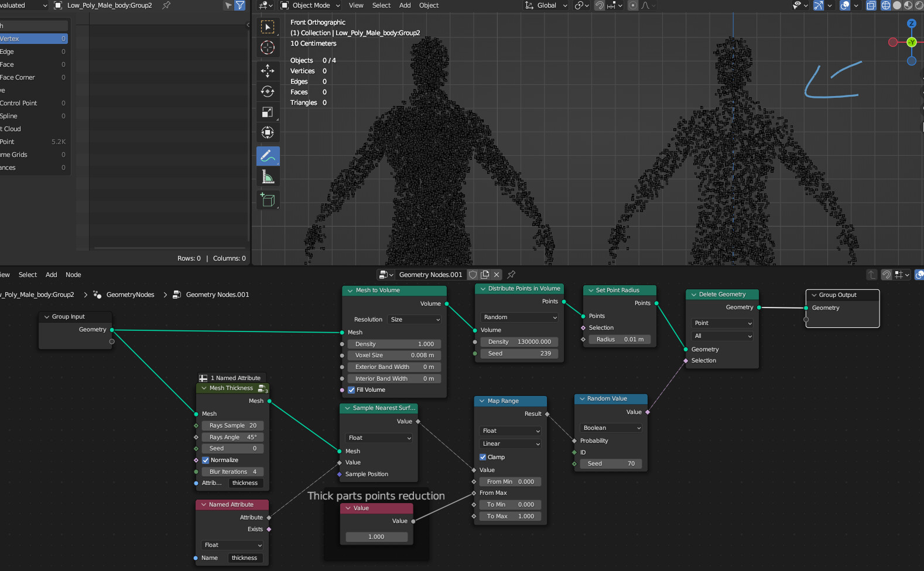The width and height of the screenshot is (924, 571).
Task: Toggle snapping magnet in viewport header
Action: click(x=600, y=5)
